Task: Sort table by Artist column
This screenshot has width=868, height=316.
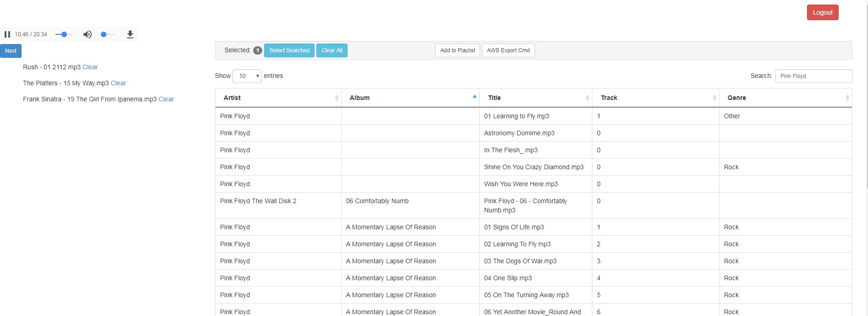Action: coord(278,98)
